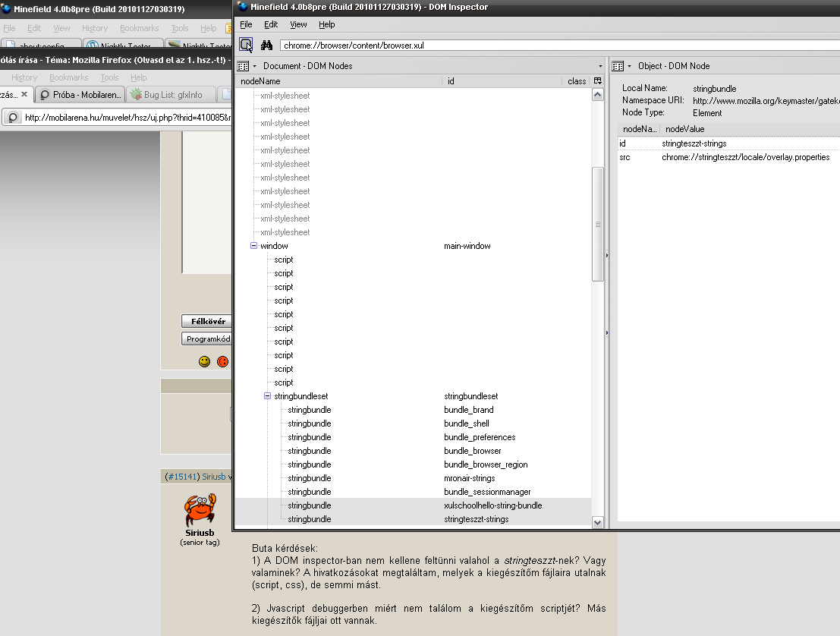The height and width of the screenshot is (636, 840).
Task: Sort by nodeName column header
Action: [x=338, y=81]
